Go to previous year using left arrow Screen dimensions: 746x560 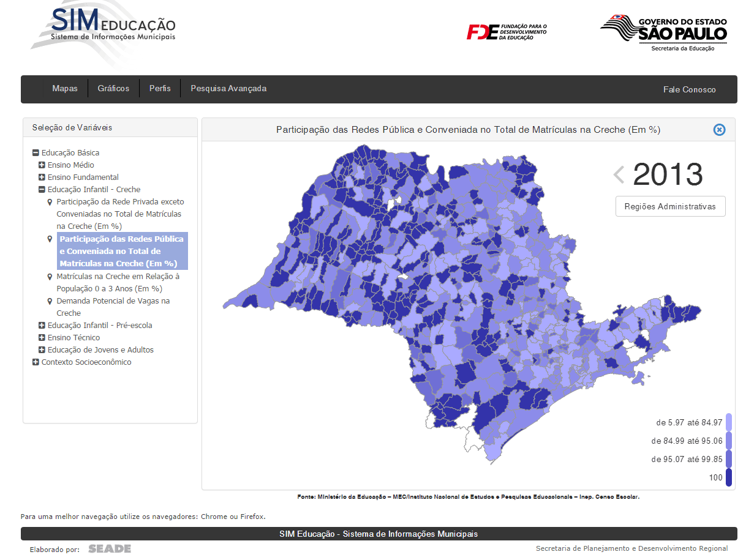(619, 175)
